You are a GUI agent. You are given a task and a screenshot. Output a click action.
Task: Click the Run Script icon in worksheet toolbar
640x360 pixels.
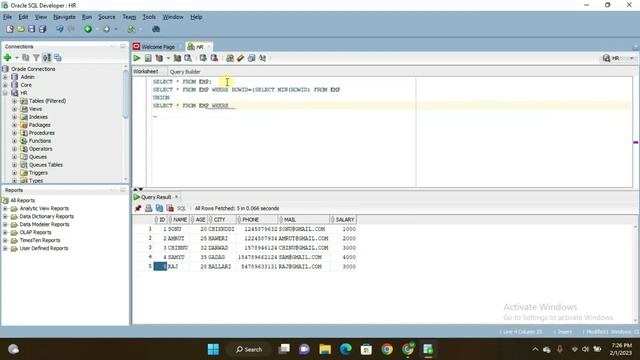coord(148,58)
